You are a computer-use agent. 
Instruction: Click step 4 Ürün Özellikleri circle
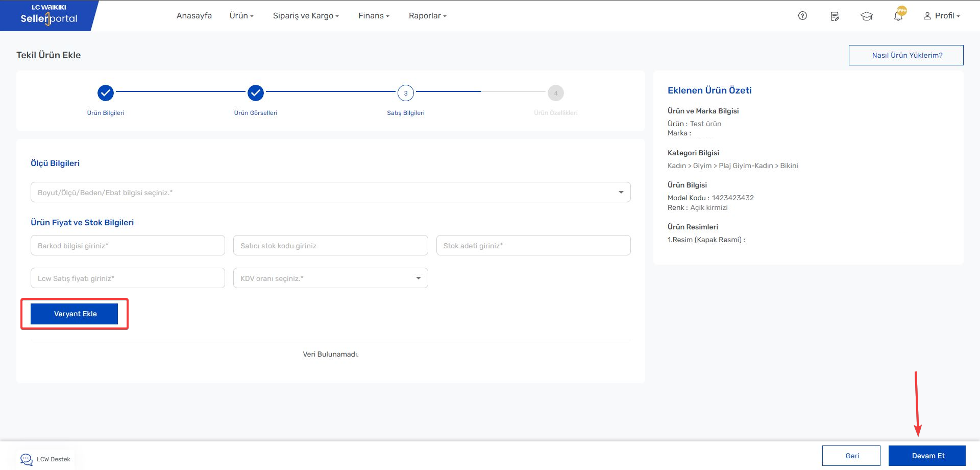tap(556, 93)
